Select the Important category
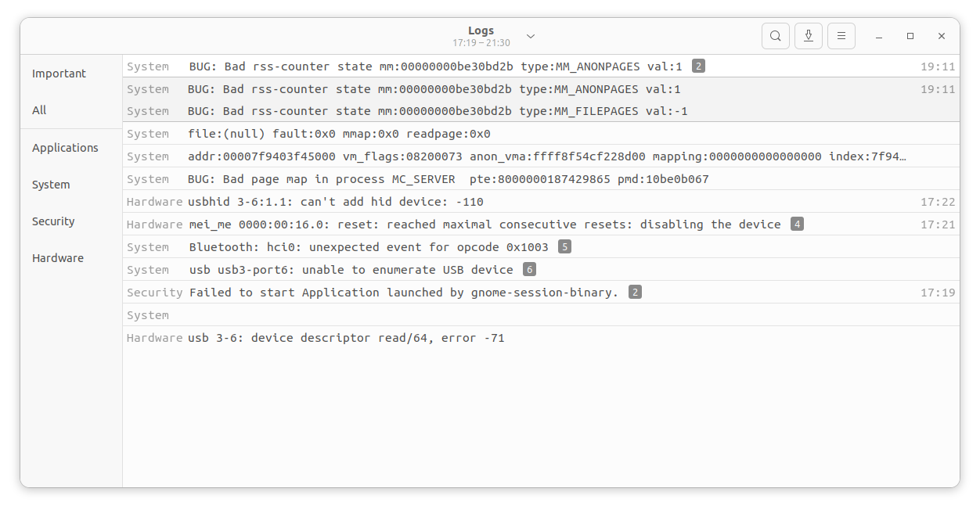980x510 pixels. (59, 74)
